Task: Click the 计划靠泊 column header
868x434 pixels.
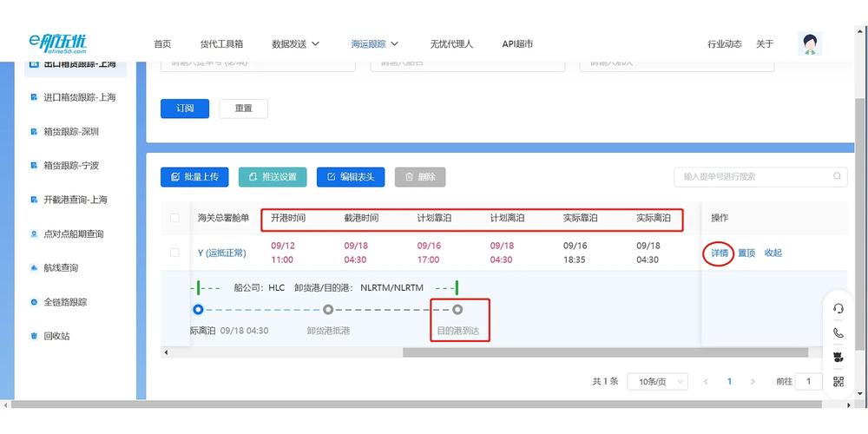Action: 434,218
